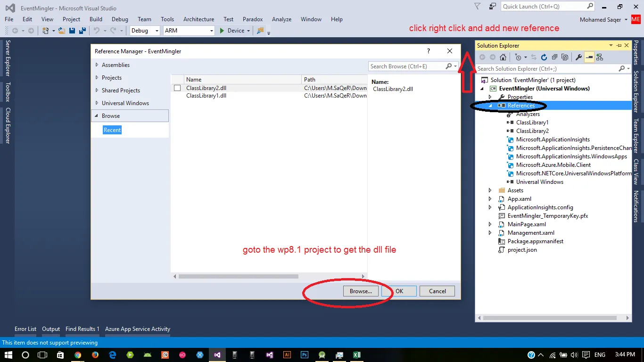Click the ME account badge
This screenshot has height=362, width=644.
click(636, 19)
